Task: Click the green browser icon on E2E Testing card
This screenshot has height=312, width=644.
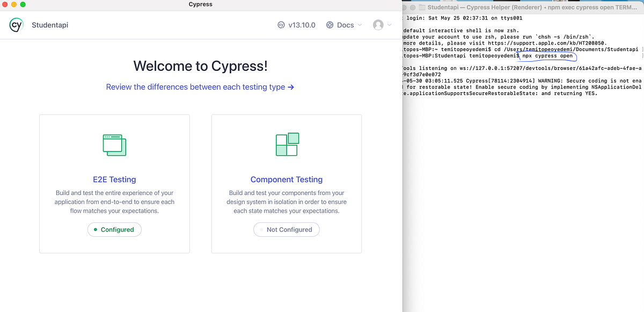Action: coord(114,144)
